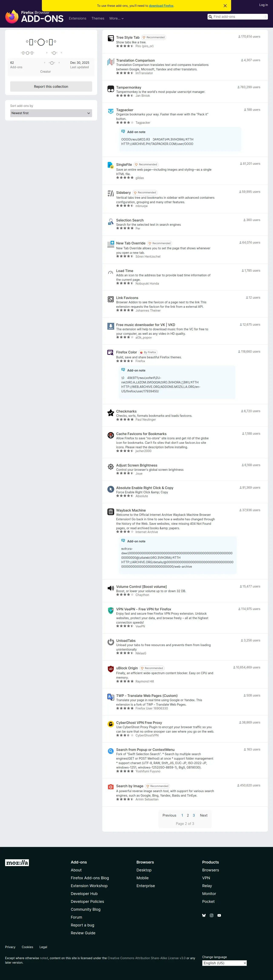This screenshot has width=273, height=980.
Task: Open Report a bug footer link
Action: tap(83, 925)
